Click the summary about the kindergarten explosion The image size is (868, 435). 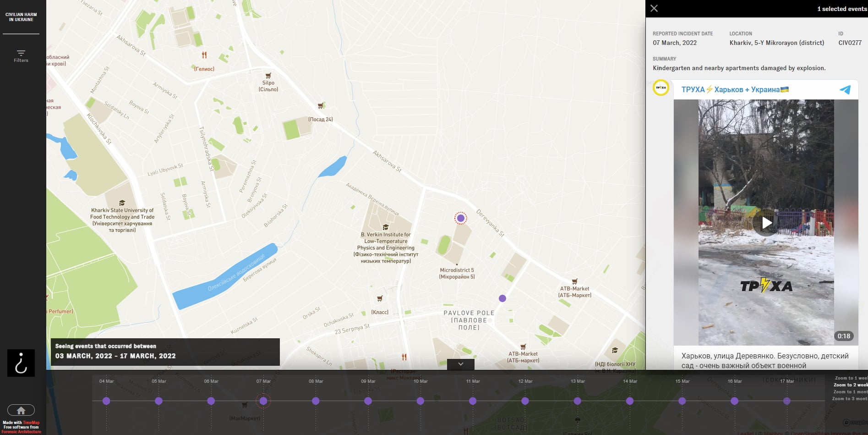point(739,68)
